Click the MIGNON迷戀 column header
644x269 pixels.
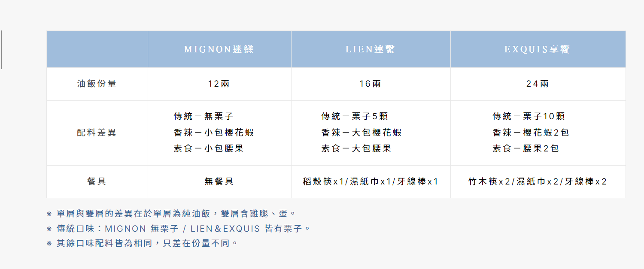point(219,49)
